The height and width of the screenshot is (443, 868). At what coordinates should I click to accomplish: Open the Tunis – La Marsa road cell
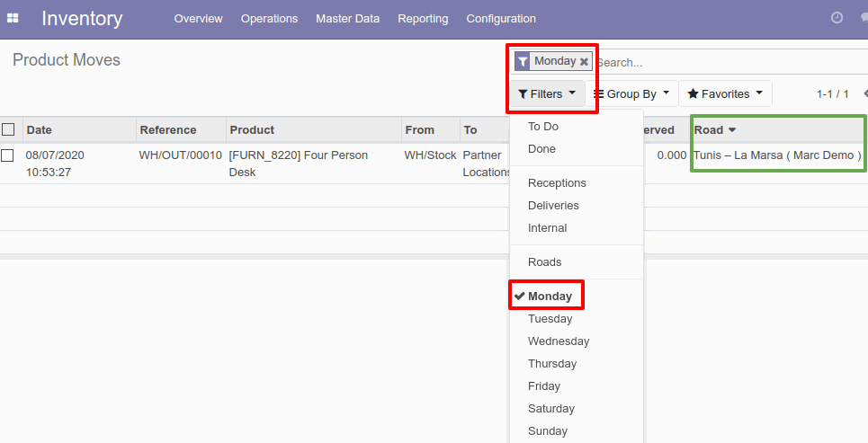[777, 155]
